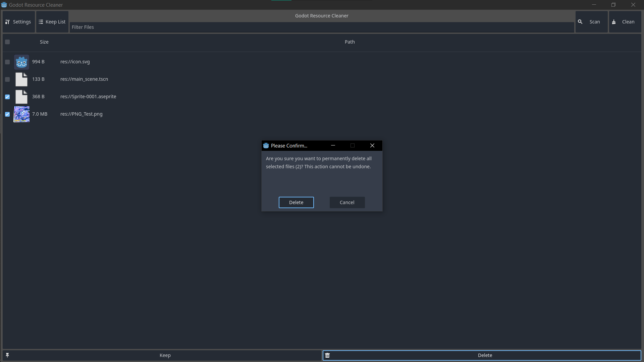This screenshot has width=644, height=362.
Task: Restore down the main window
Action: coord(613,5)
